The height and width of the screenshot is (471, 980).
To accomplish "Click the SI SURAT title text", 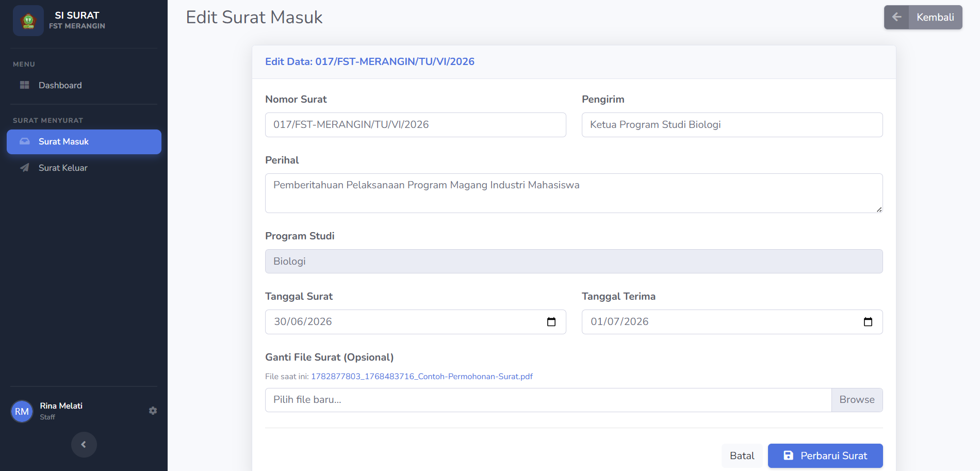I will tap(77, 15).
